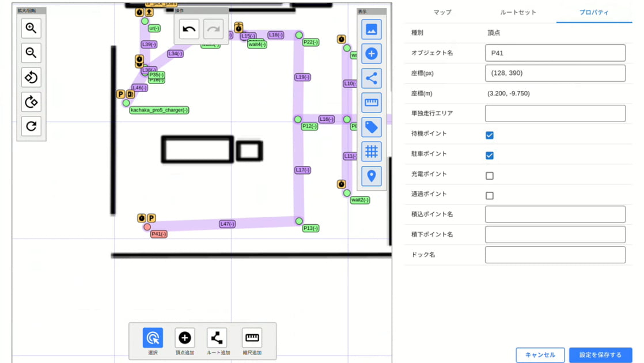Enable the 通過ポイント checkbox
Image resolution: width=644 pixels, height=363 pixels.
pyautogui.click(x=490, y=196)
